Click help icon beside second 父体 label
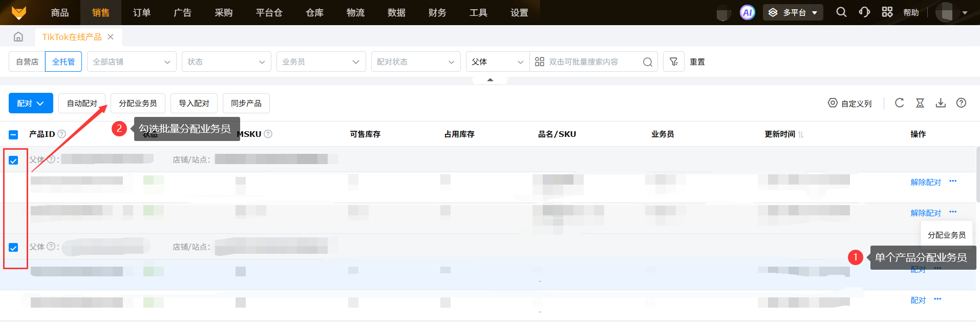The image size is (980, 322). [51, 246]
